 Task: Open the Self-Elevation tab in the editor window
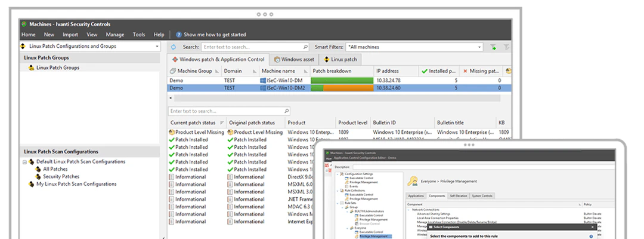[459, 196]
